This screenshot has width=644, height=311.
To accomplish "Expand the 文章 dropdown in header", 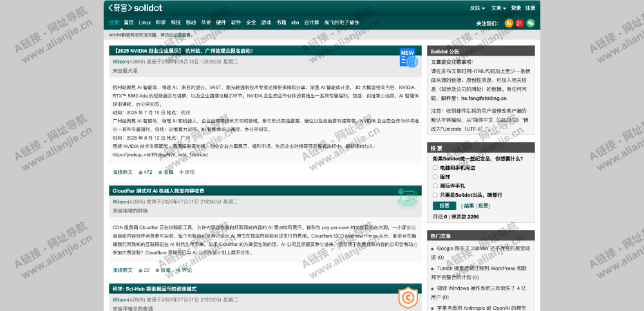I will coord(498,8).
